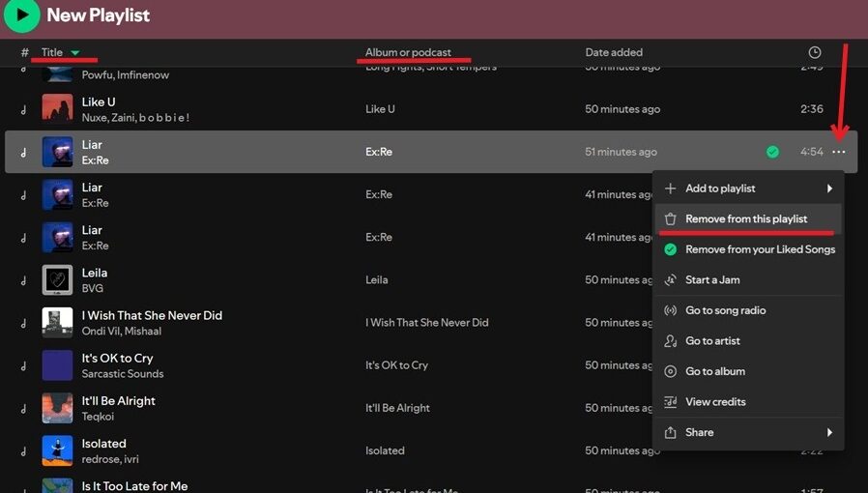Viewport: 868px width, 493px height.
Task: Click the It's OK to Cry cover art
Action: click(x=58, y=364)
